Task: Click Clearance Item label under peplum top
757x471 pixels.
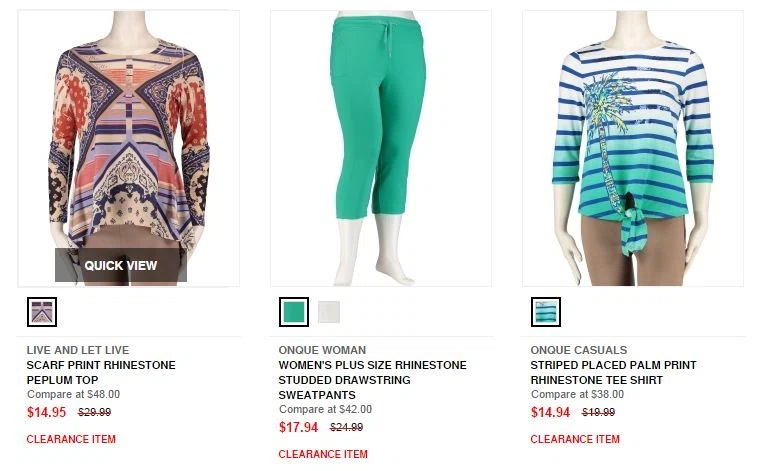Action: click(71, 439)
